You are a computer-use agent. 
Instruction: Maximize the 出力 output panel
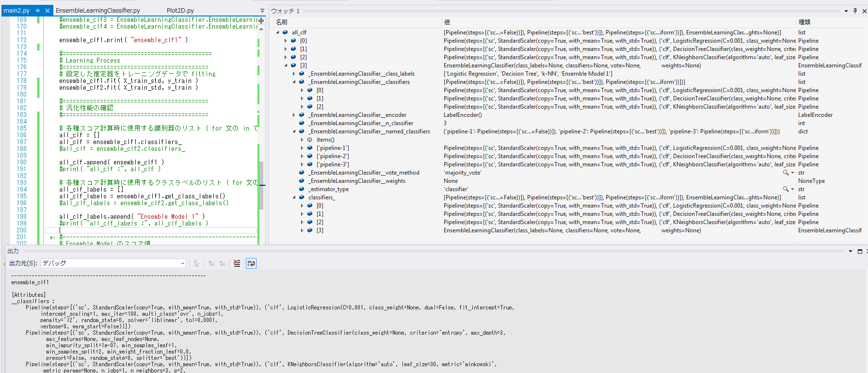(860, 251)
